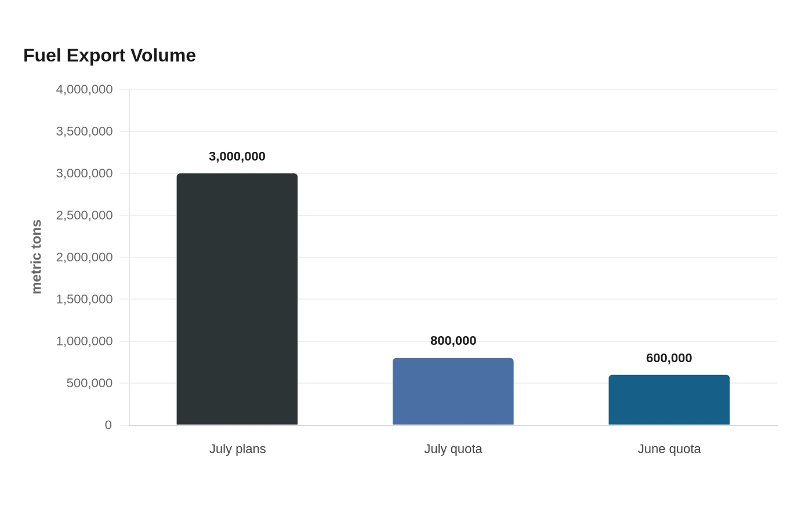Click the June quota bar

point(669,400)
